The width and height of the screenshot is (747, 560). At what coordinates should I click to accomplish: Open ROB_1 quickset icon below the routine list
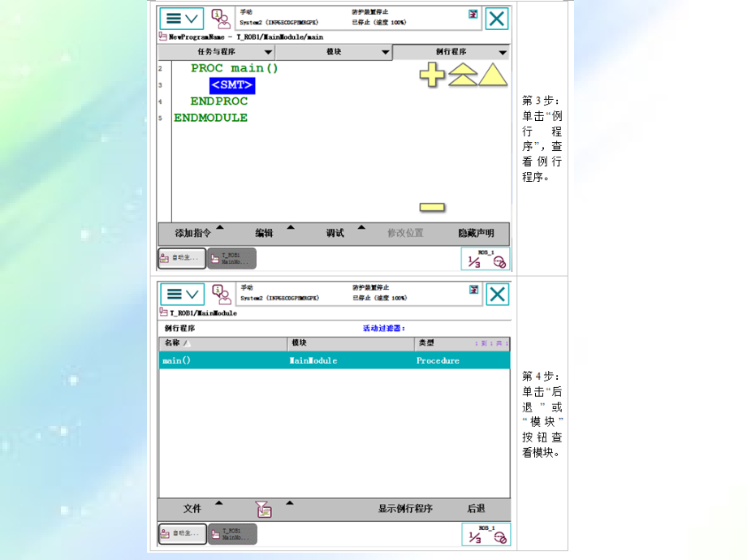[486, 533]
